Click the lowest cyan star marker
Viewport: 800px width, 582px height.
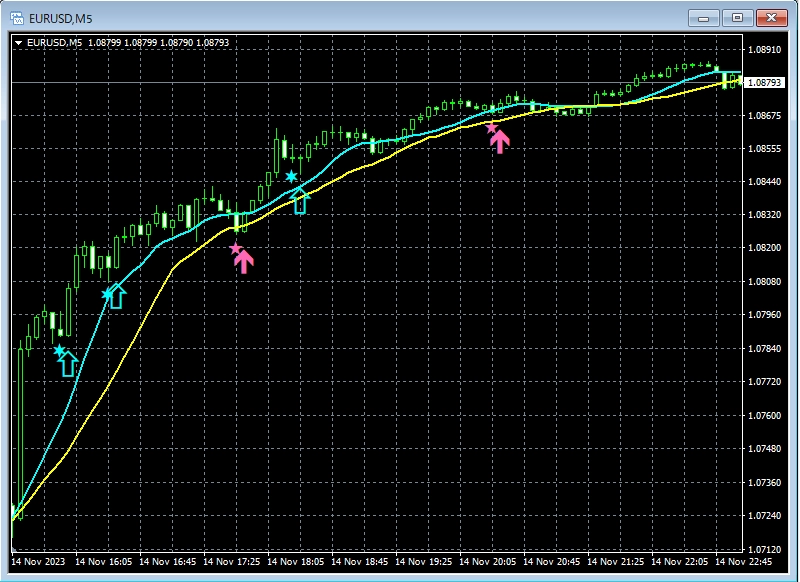[59, 350]
